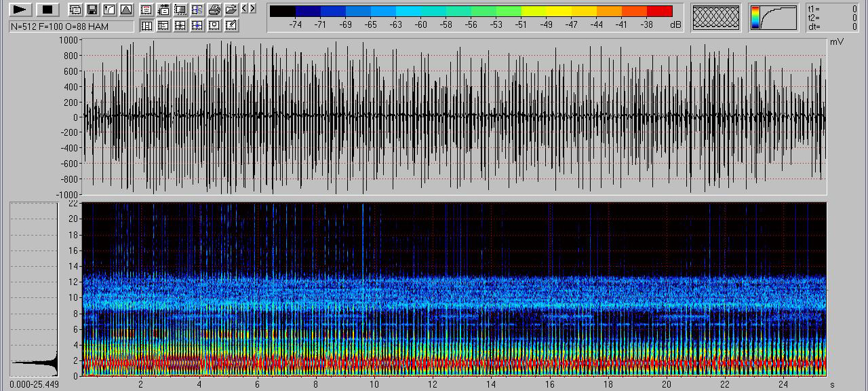The width and height of the screenshot is (868, 391).
Task: Toggle the pressed vertical-split layout button
Action: click(146, 26)
